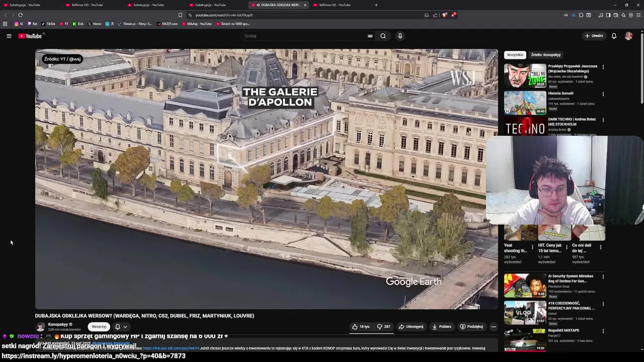Select the Wszystkie filter chip

(515, 55)
